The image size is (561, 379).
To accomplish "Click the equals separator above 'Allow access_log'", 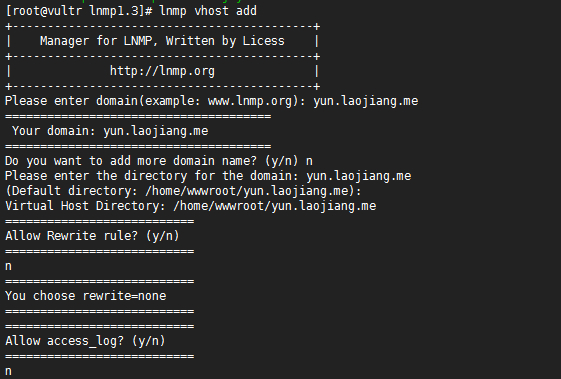I will (100, 326).
